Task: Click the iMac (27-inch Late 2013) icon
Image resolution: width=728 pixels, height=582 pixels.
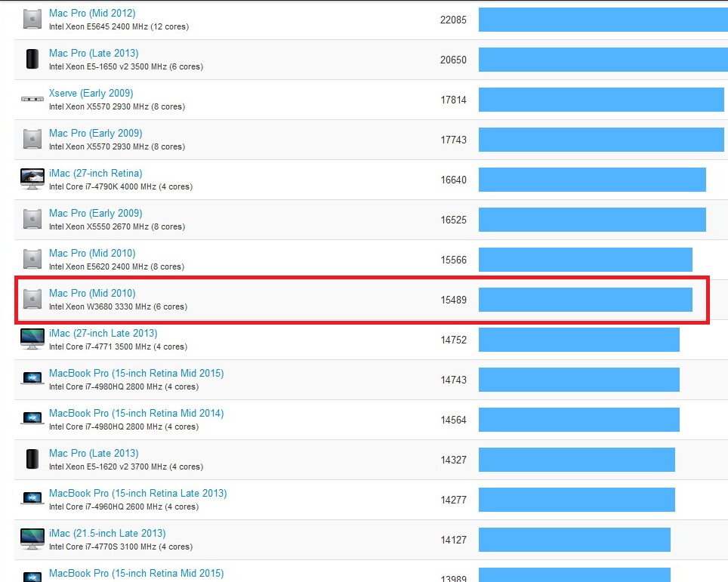Action: click(x=32, y=339)
